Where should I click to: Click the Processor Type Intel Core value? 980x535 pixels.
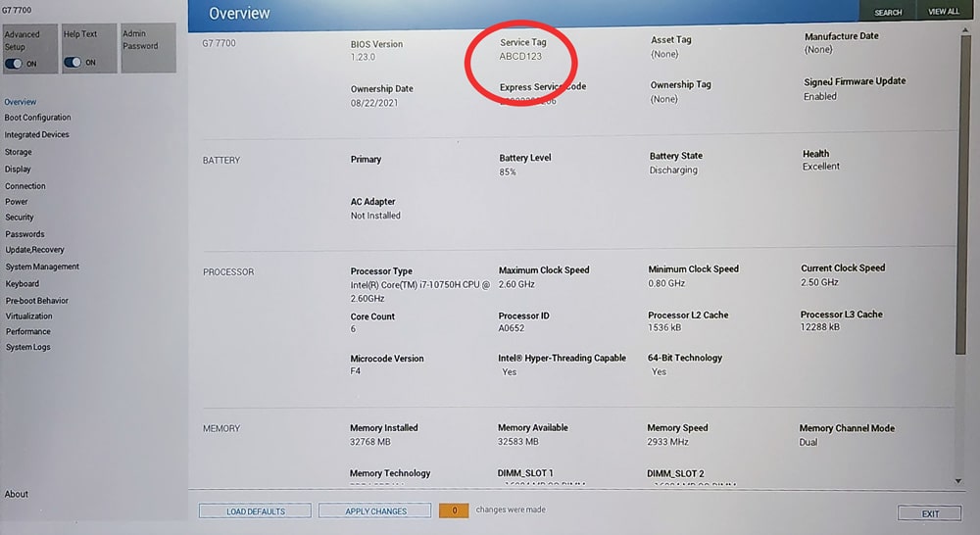[x=420, y=291]
